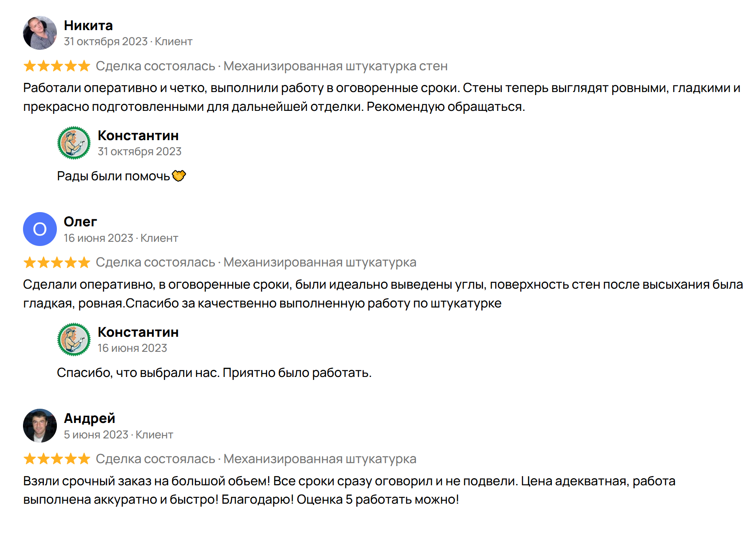
Task: Click 'Сделка состоялась' label on Никита's review
Action: point(155,66)
